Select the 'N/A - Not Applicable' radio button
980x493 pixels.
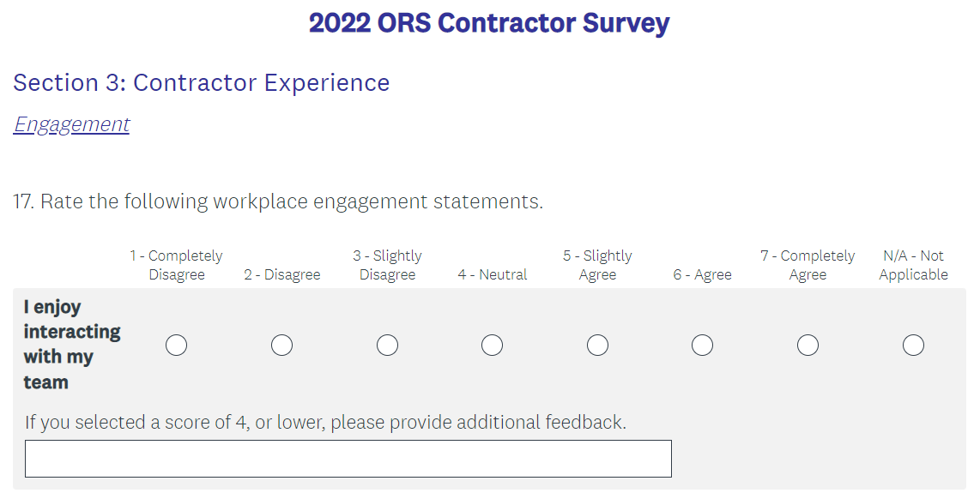click(913, 346)
